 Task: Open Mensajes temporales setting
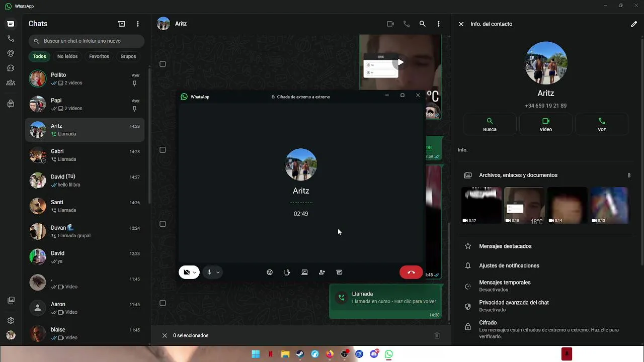pos(547,286)
